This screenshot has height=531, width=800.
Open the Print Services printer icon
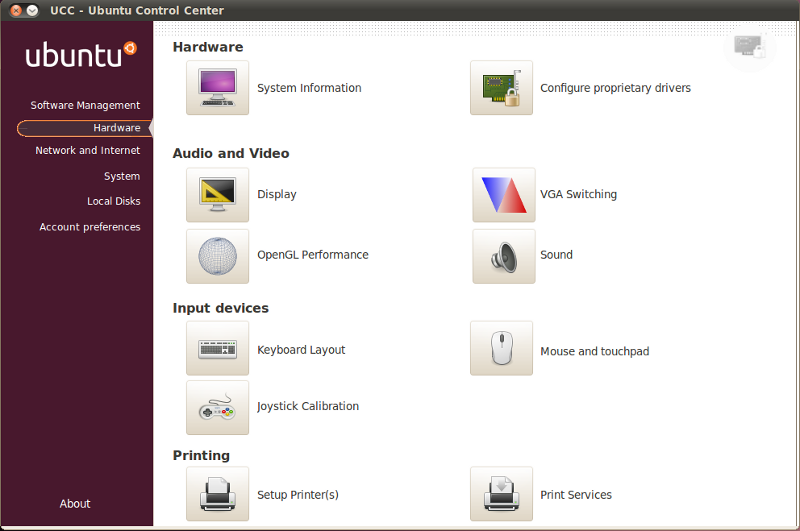501,494
